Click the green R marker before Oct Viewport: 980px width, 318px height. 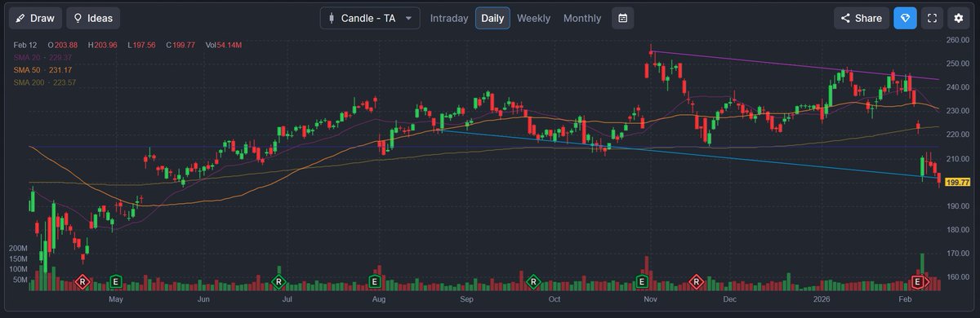pos(533,281)
